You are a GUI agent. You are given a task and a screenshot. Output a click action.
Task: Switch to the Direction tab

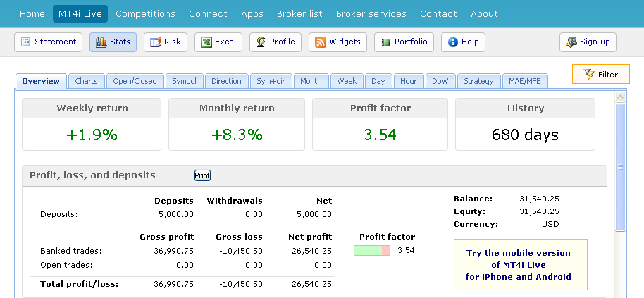click(226, 81)
